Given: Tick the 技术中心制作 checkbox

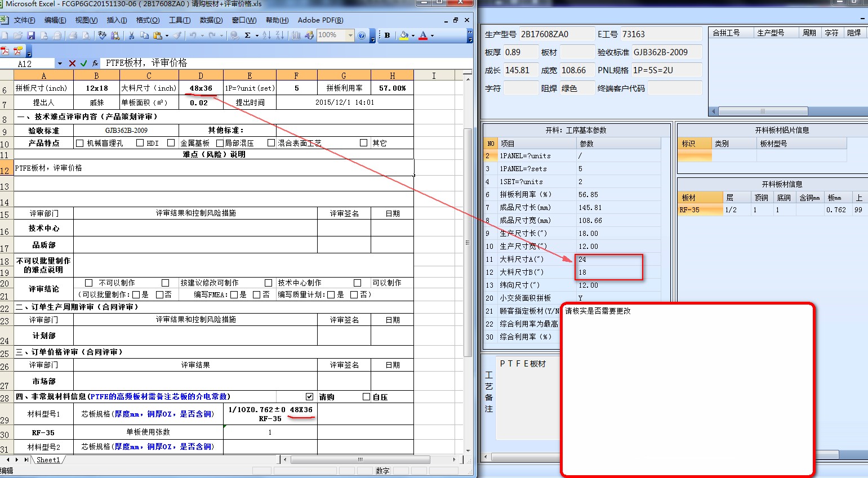Looking at the screenshot, I should pos(268,283).
